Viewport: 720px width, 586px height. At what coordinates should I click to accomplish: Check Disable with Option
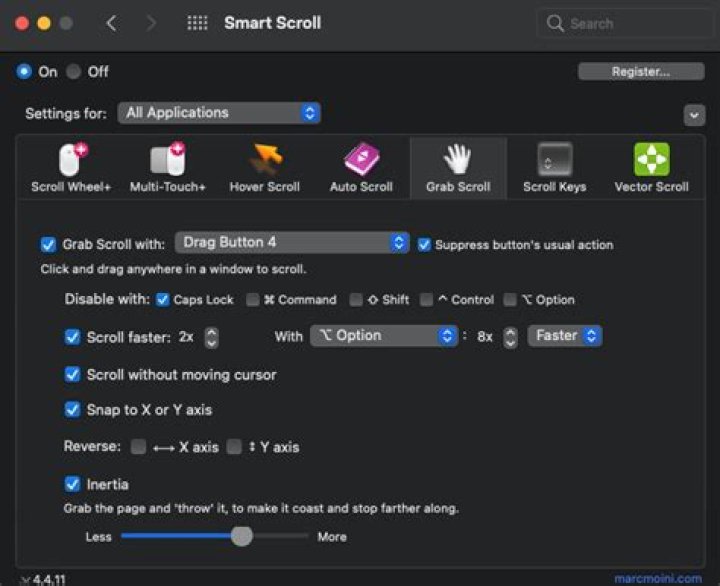click(x=510, y=299)
